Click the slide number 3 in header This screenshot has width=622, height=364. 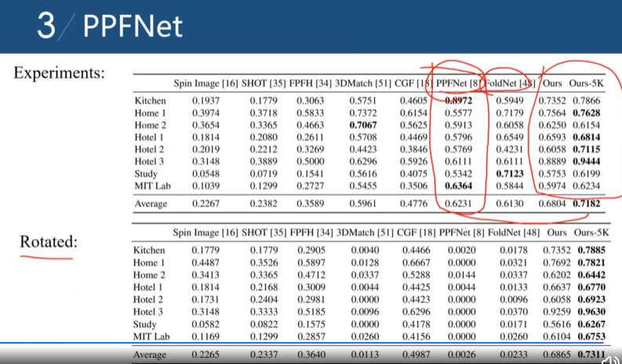46,26
